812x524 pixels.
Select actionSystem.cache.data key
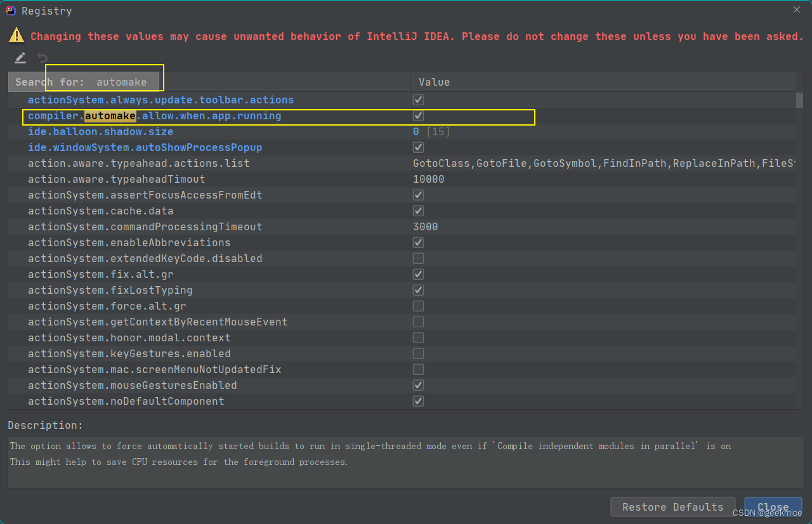(x=100, y=211)
